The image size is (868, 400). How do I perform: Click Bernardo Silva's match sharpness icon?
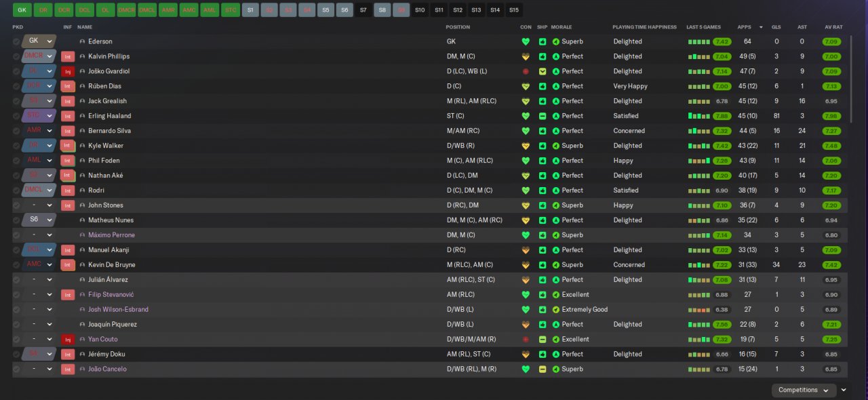tap(542, 131)
